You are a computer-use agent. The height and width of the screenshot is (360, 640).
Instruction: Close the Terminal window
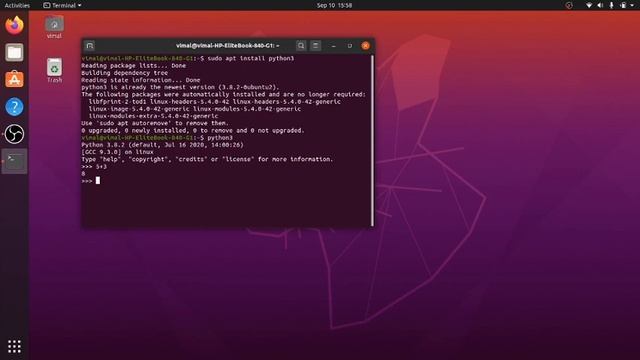(366, 46)
